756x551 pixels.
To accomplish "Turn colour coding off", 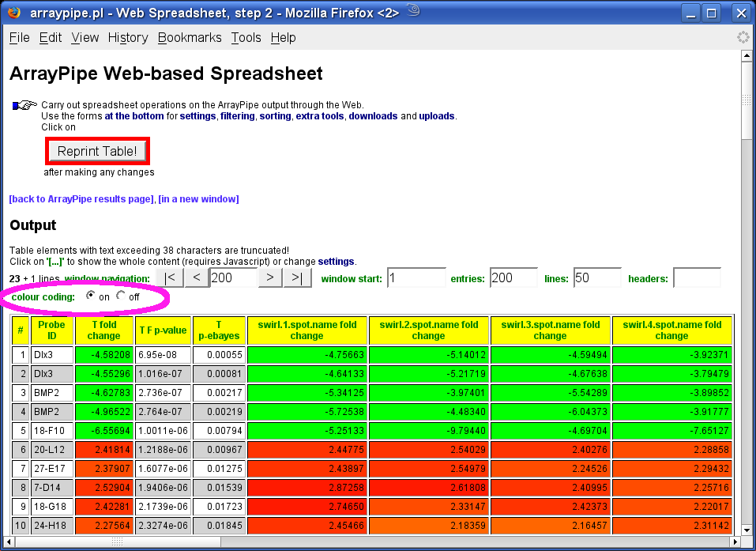I will [x=121, y=296].
